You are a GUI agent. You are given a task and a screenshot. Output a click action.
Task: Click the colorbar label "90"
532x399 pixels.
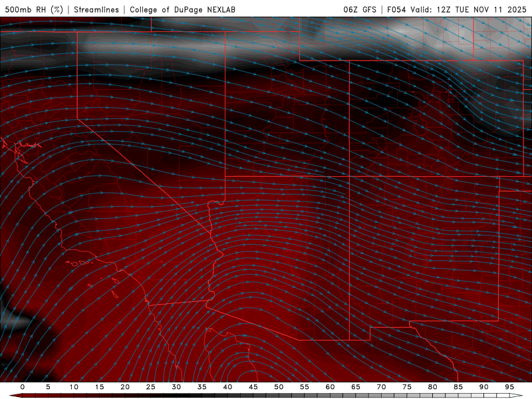(483, 387)
